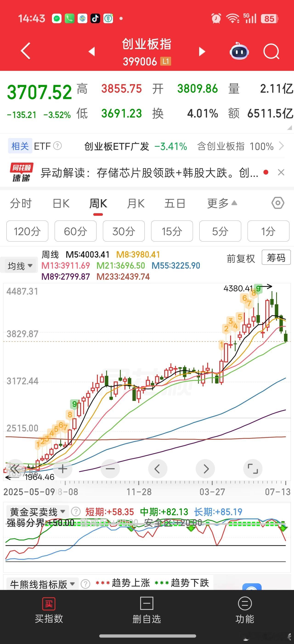Viewport: 294px width, 644px height.
Task: Switch to 五日 tab
Action: point(175,204)
